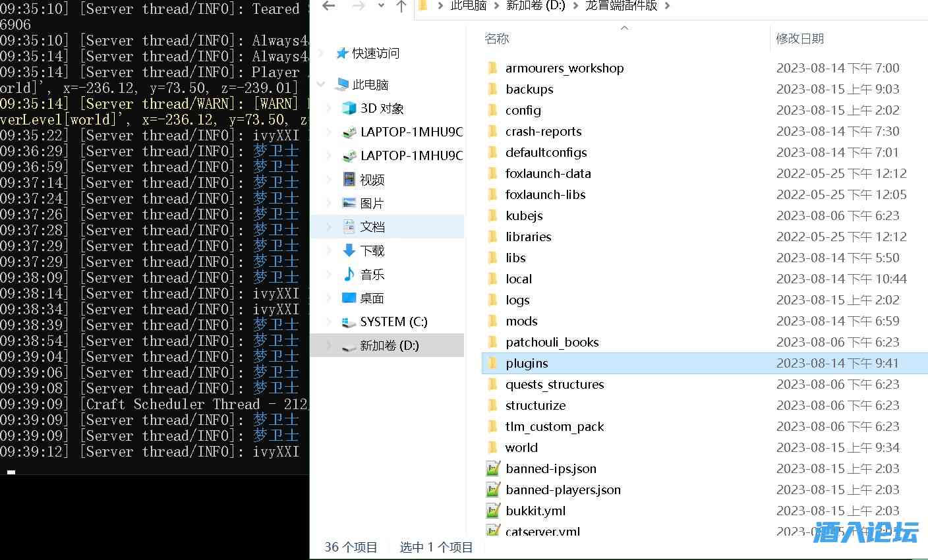Click the banned-ips.json file icon
This screenshot has width=928, height=560.
pyautogui.click(x=493, y=468)
